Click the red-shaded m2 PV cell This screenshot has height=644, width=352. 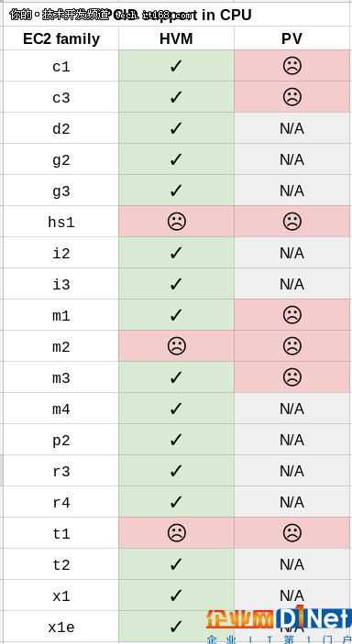(292, 346)
